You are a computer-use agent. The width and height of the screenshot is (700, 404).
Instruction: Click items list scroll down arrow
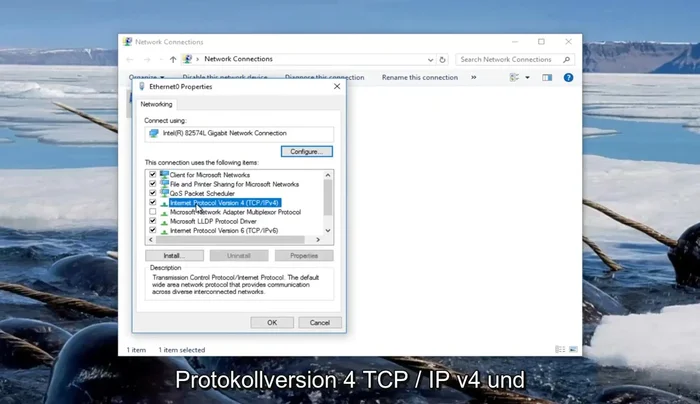[x=328, y=230]
